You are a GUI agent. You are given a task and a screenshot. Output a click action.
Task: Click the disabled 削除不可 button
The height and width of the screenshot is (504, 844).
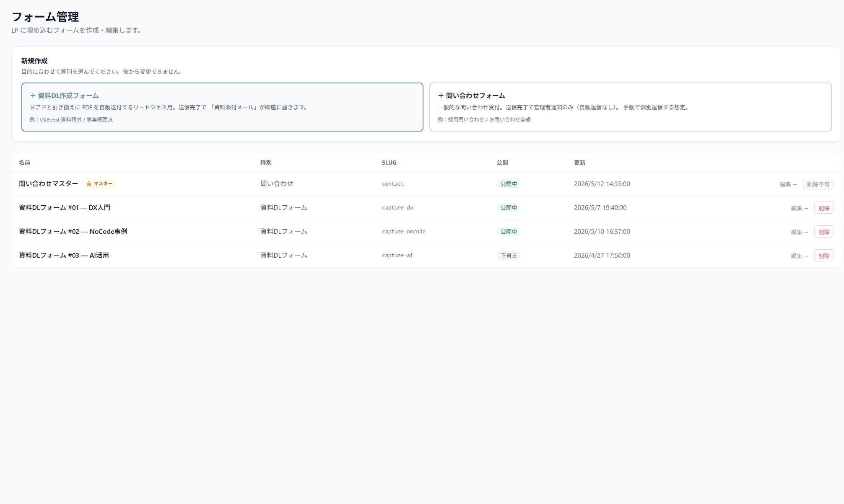(x=818, y=184)
